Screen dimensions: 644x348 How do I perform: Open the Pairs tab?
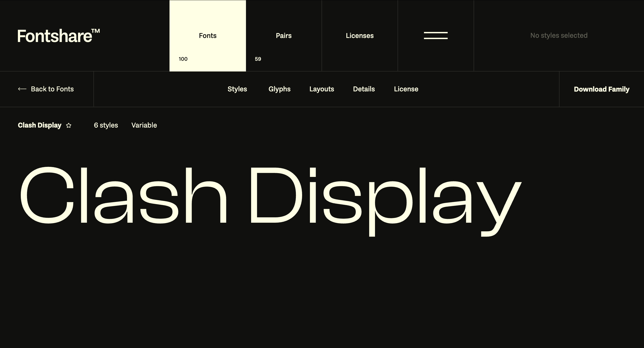tap(284, 36)
